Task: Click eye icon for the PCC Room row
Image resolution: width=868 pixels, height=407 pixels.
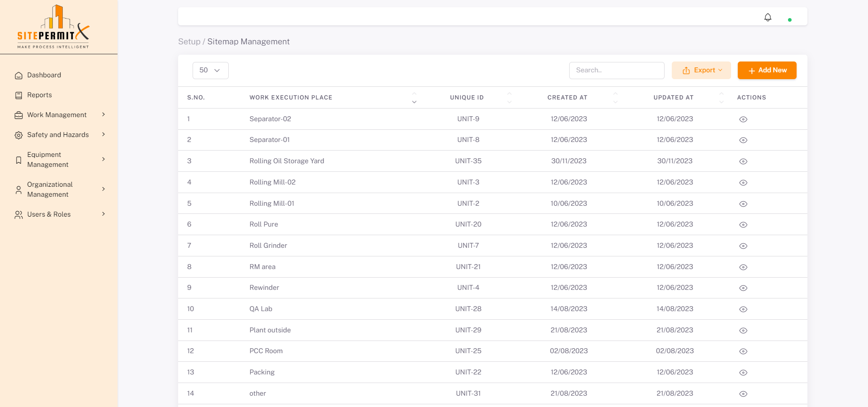Action: [743, 351]
